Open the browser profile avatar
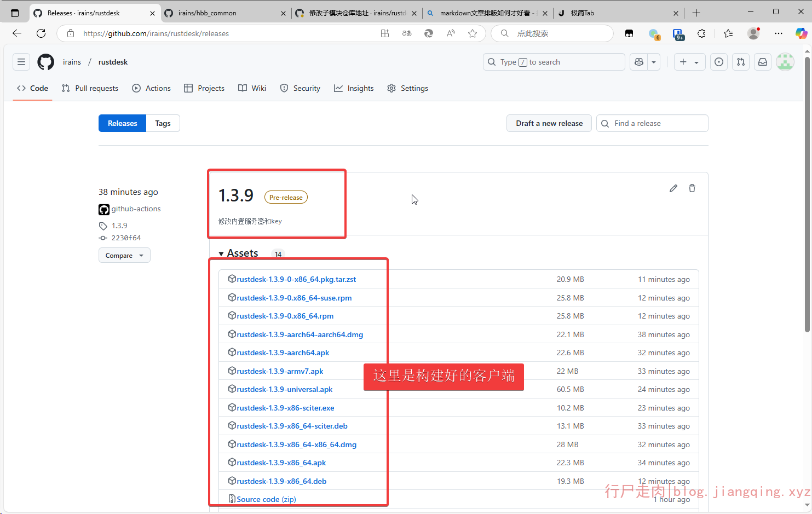 tap(753, 33)
